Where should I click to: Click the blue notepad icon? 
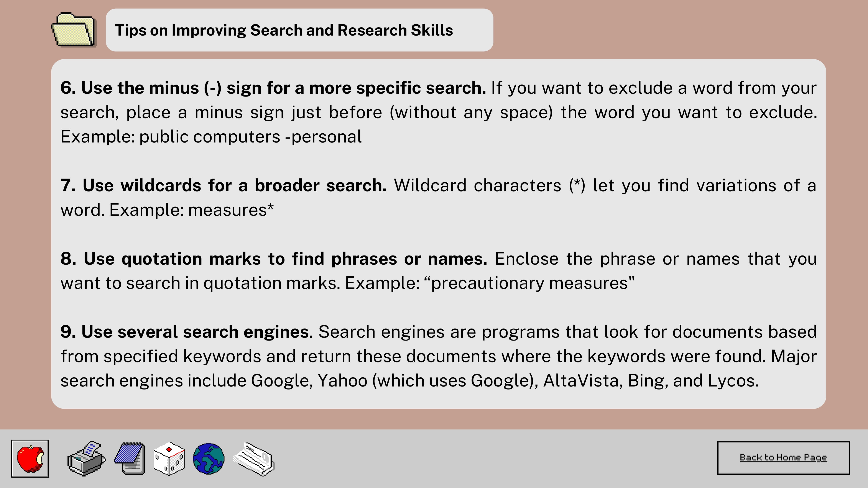tap(130, 458)
